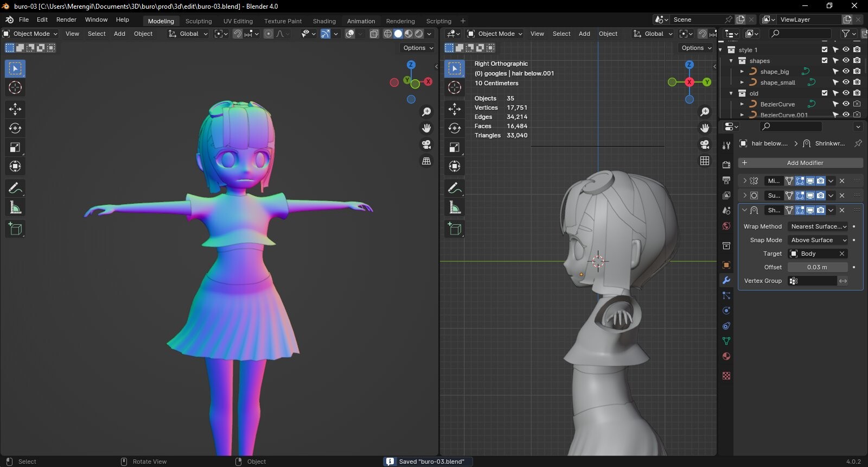868x467 pixels.
Task: Open the Render menu
Action: point(66,20)
